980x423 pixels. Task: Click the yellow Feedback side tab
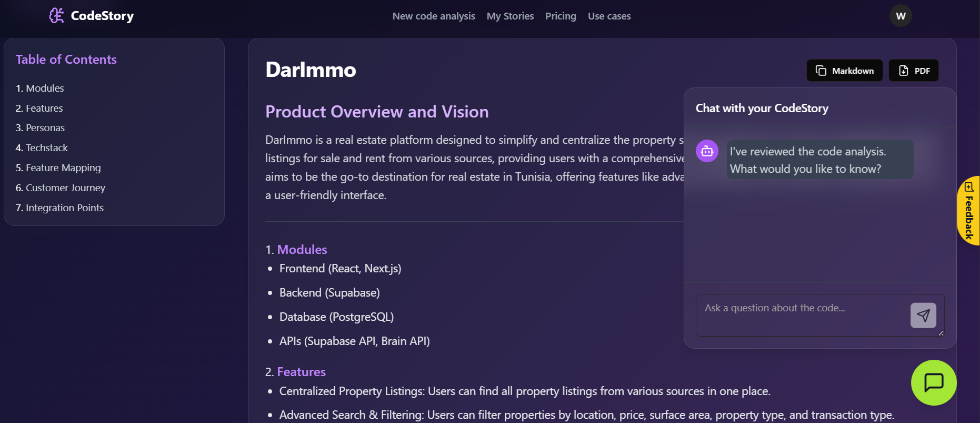point(968,211)
